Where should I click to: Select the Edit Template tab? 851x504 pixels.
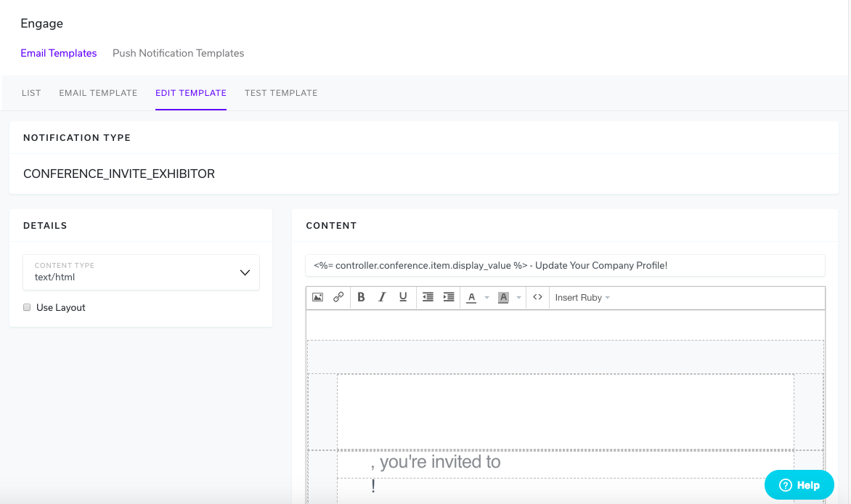tap(191, 93)
